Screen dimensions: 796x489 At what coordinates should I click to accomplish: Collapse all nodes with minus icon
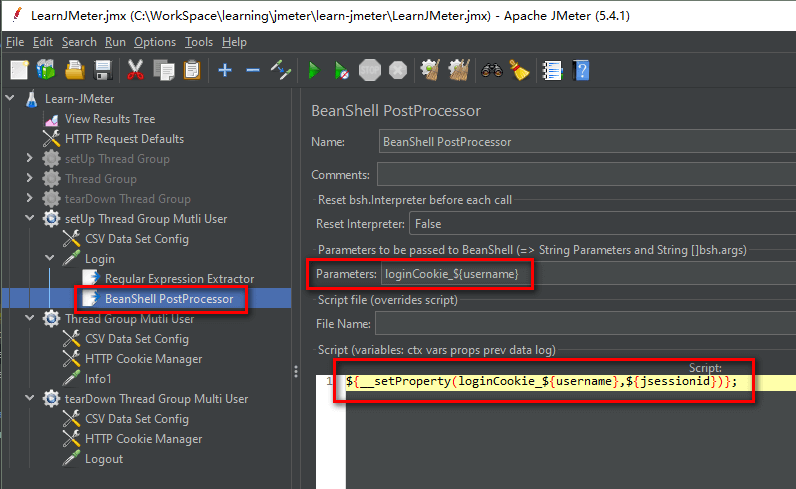[253, 70]
